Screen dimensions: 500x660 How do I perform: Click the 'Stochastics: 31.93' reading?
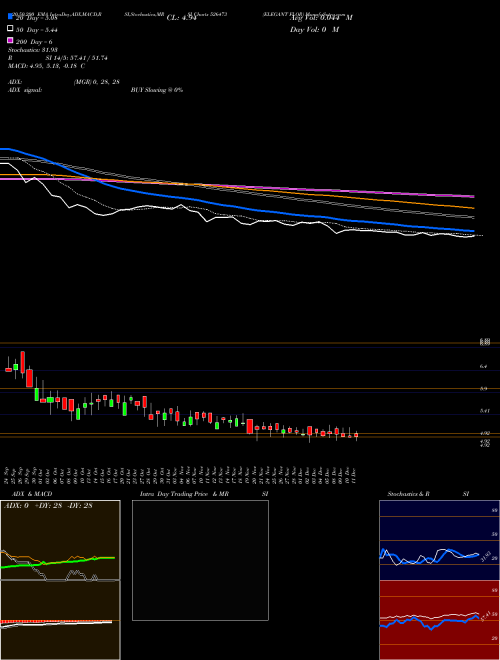pos(32,50)
